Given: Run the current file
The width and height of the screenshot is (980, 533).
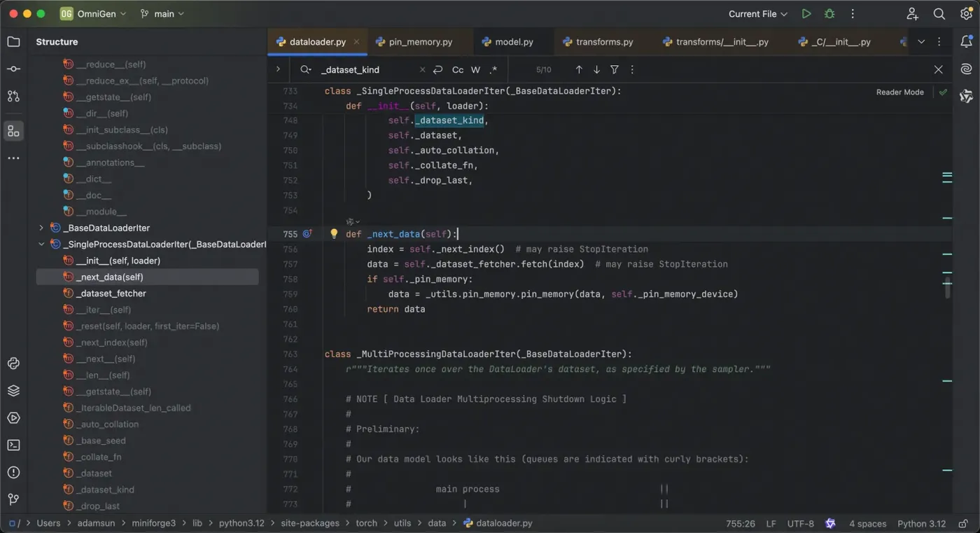Looking at the screenshot, I should 806,14.
